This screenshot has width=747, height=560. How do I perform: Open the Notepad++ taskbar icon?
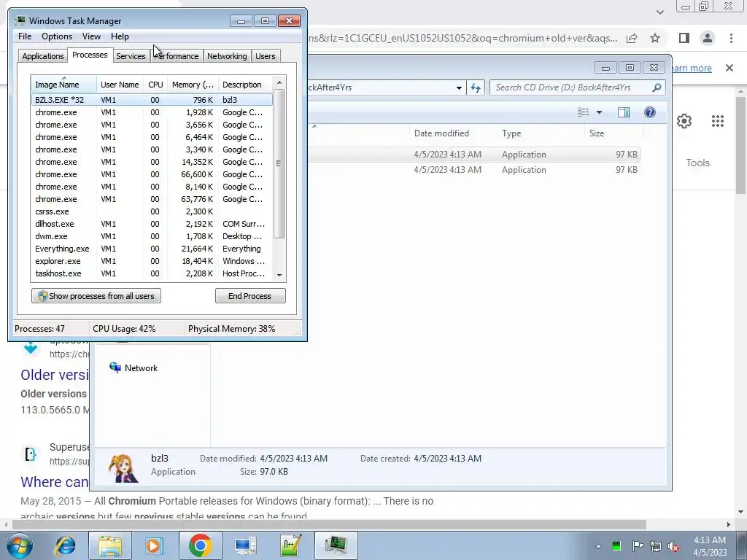(x=290, y=545)
